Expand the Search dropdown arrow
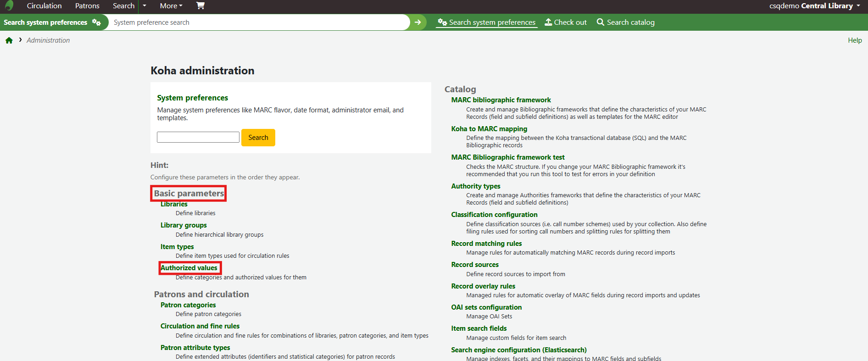Image resolution: width=868 pixels, height=361 pixels. pyautogui.click(x=145, y=6)
